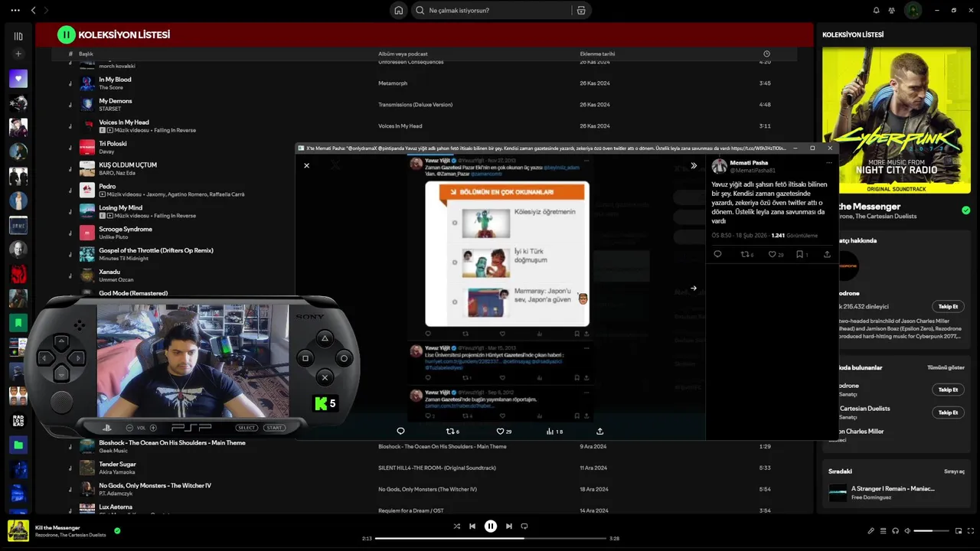980x551 pixels.
Task: Create a new playlist with plus icon
Action: point(18,54)
